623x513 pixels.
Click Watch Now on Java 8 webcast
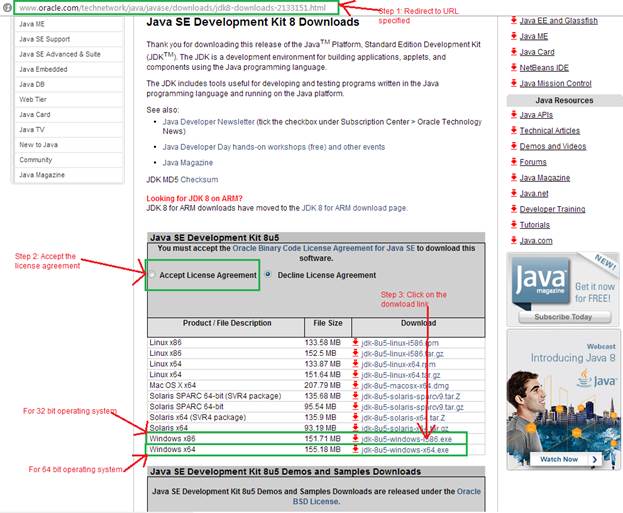point(564,459)
